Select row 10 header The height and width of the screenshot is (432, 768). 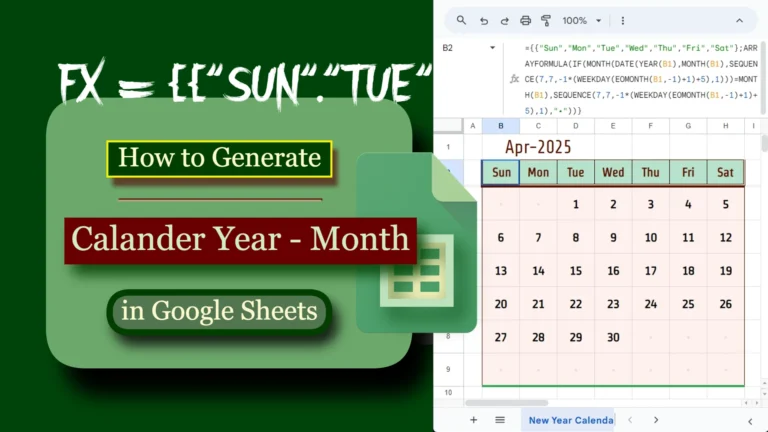pyautogui.click(x=448, y=392)
